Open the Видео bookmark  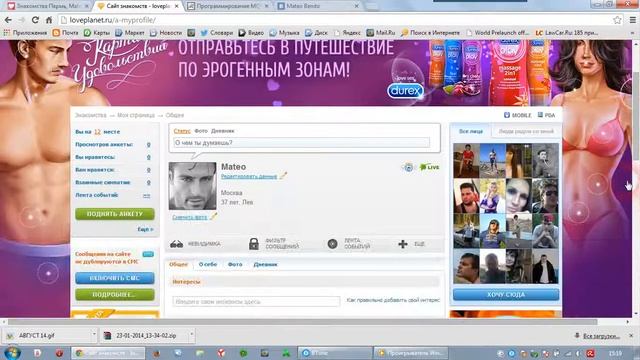[x=251, y=33]
